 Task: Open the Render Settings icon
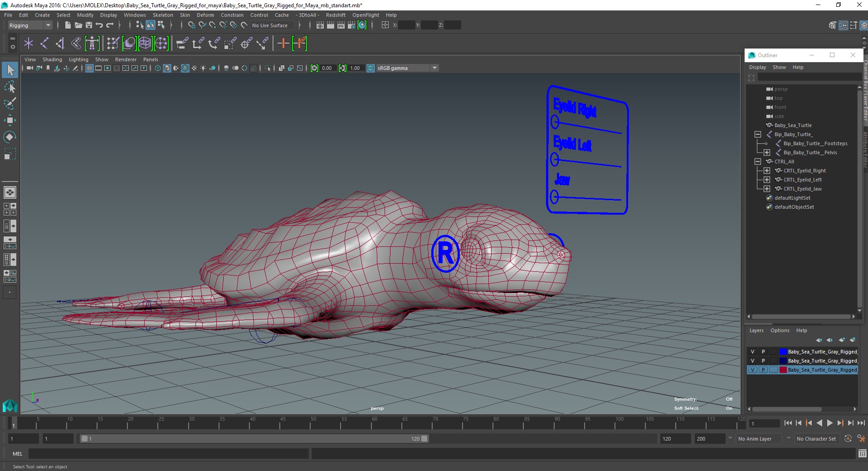pos(351,25)
